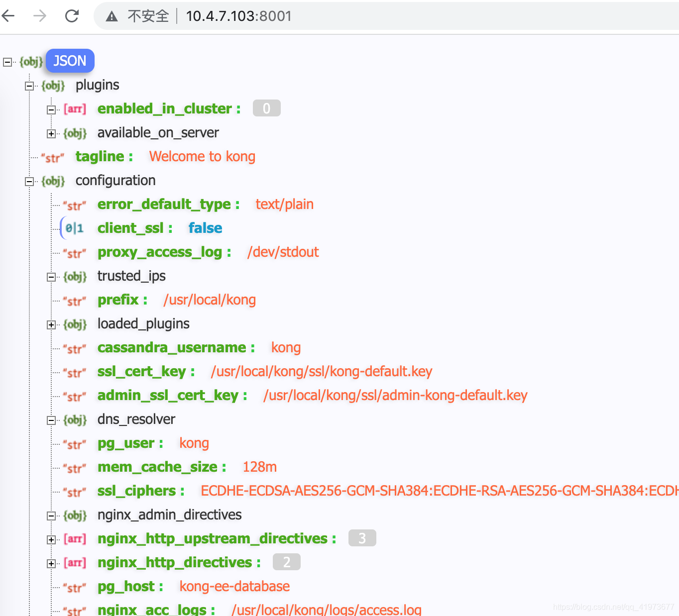This screenshot has height=616, width=679.
Task: Click the str type icon beside error_default_type
Action: point(75,205)
